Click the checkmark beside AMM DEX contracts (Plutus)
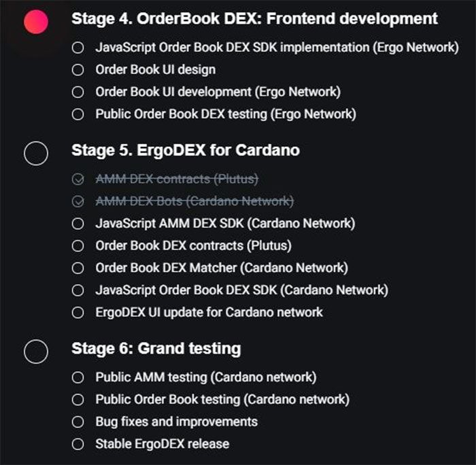Screen dimensions: 476x465 [x=78, y=179]
